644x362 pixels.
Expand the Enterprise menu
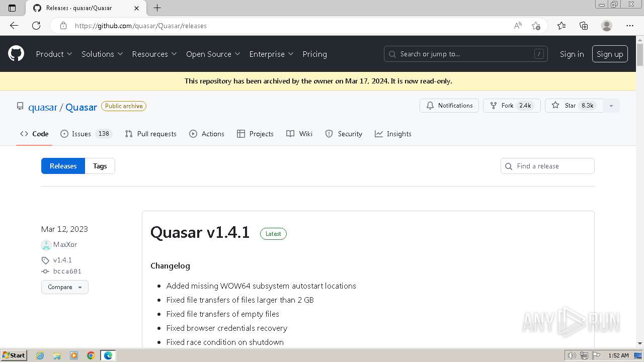click(272, 54)
